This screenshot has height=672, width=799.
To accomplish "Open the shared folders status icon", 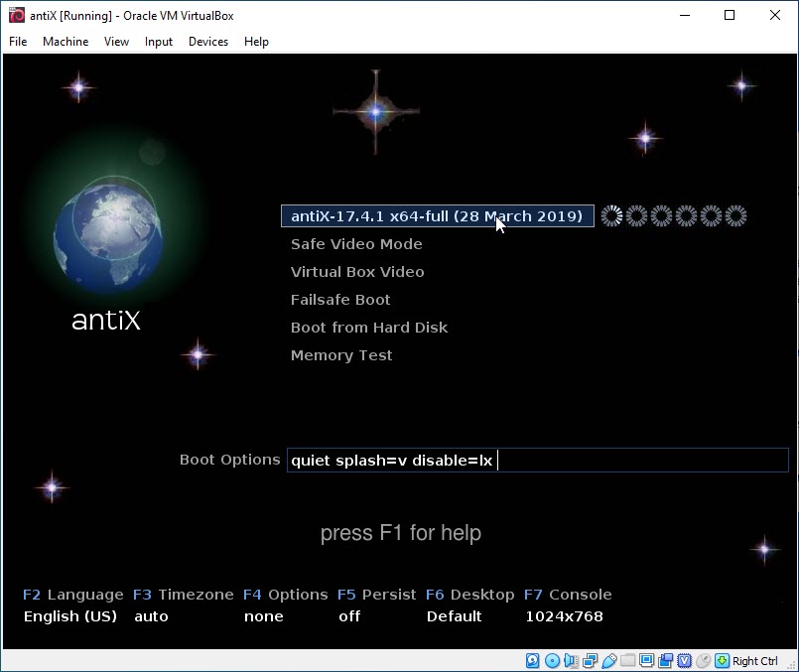I will pos(627,661).
